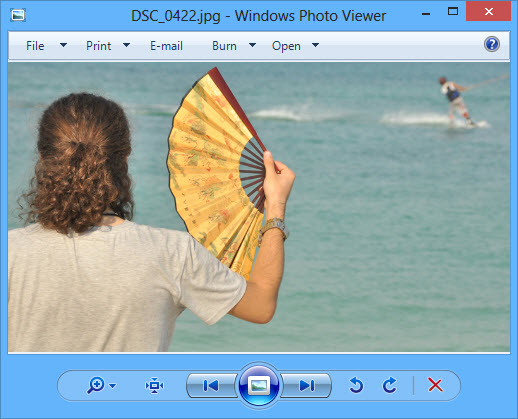Click the E-mail button
Image resolution: width=518 pixels, height=419 pixels.
(166, 46)
